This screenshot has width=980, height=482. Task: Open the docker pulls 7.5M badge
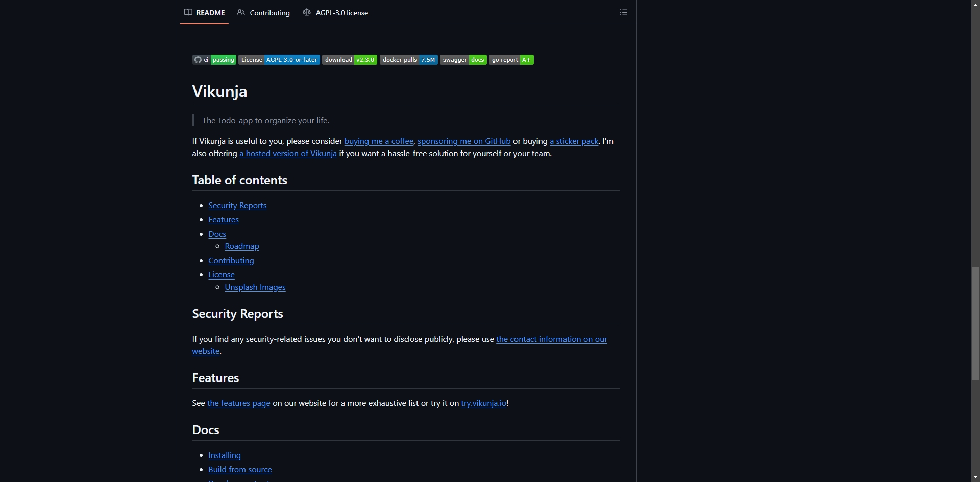[409, 60]
